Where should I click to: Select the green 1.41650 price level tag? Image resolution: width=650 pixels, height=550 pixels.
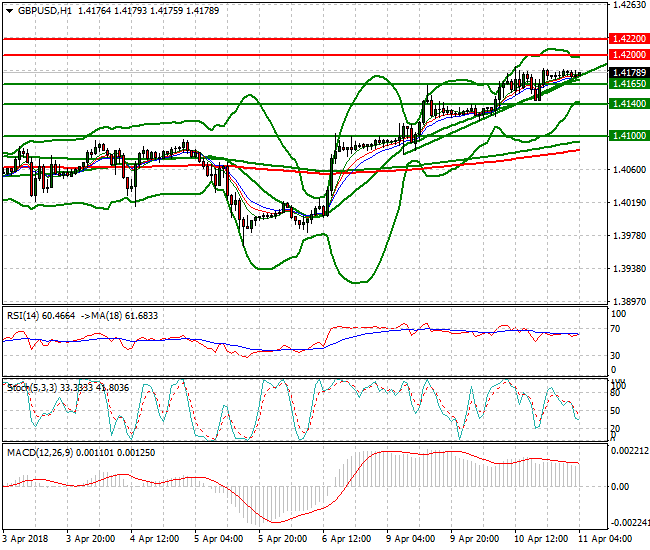coord(629,85)
